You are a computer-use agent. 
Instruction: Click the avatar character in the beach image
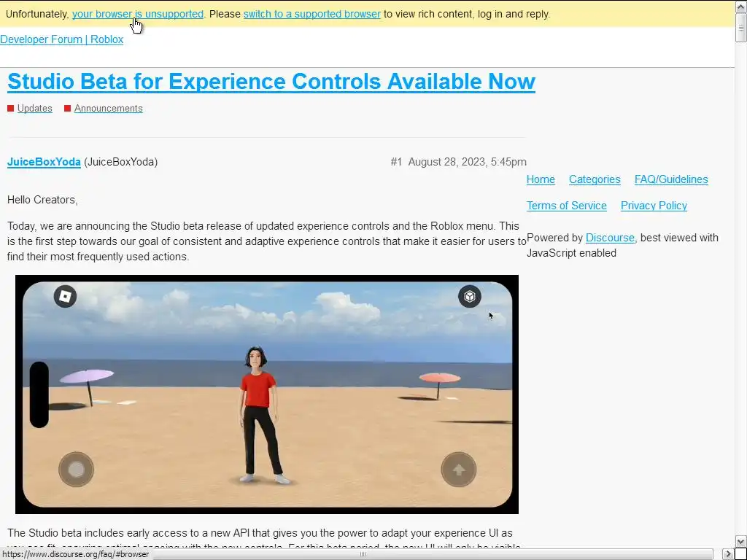(x=260, y=415)
